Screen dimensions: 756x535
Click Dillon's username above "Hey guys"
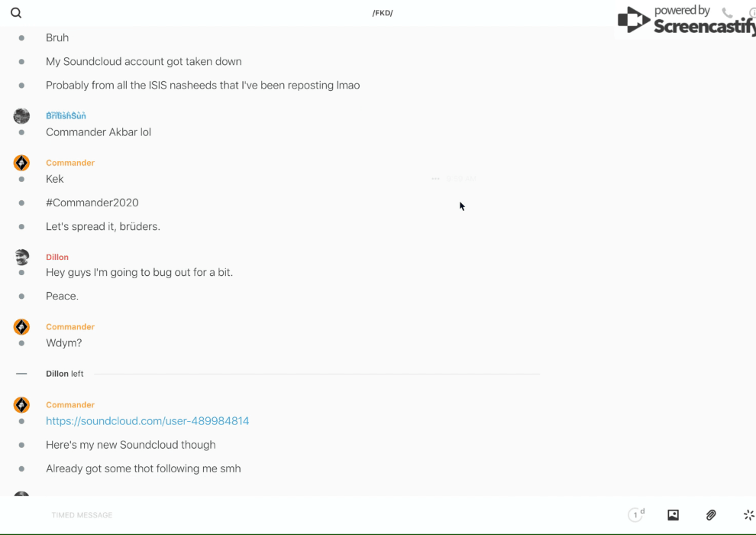pyautogui.click(x=57, y=257)
